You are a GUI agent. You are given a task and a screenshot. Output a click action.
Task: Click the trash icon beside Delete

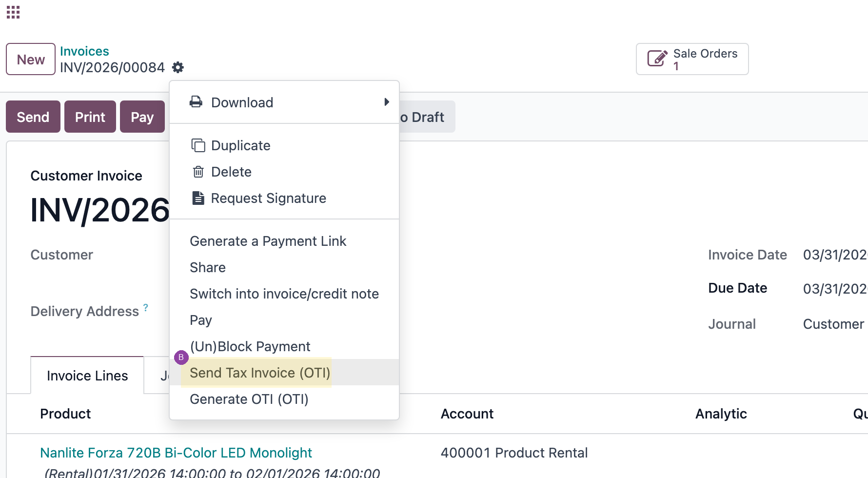[x=198, y=172]
